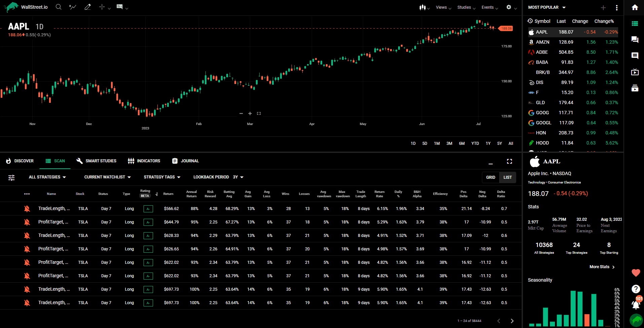
Task: Open the live video TV sidebar icon
Action: pos(635,72)
